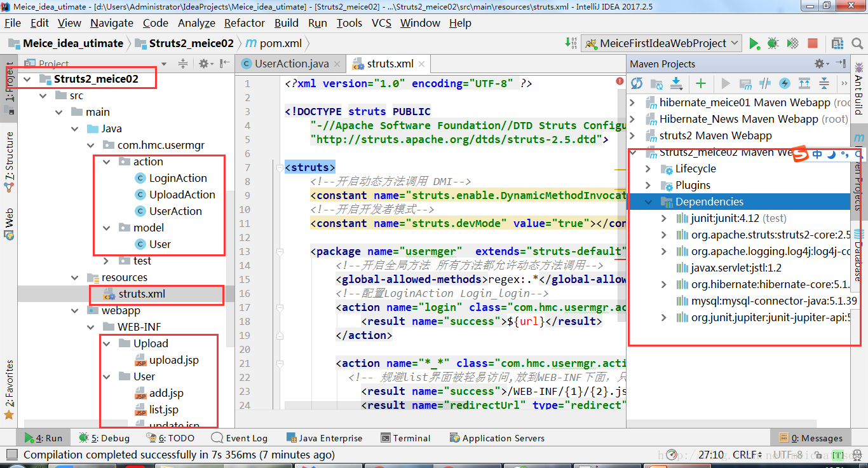
Task: Click the red error indicator in editor
Action: 620,81
